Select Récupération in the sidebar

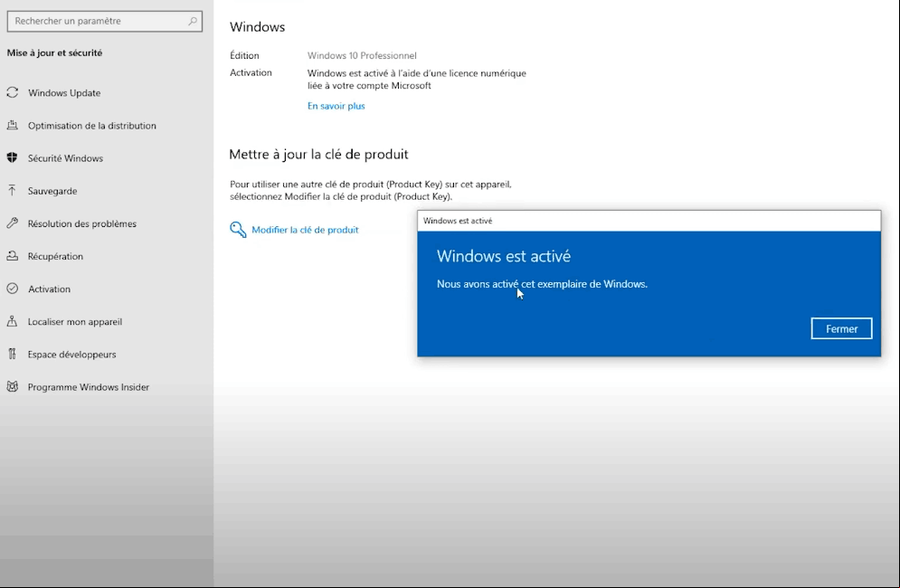(56, 257)
